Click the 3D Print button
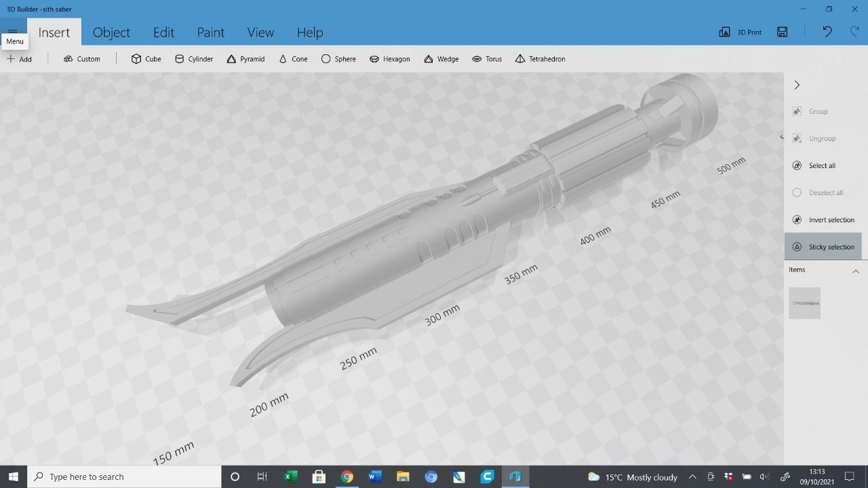 click(741, 32)
